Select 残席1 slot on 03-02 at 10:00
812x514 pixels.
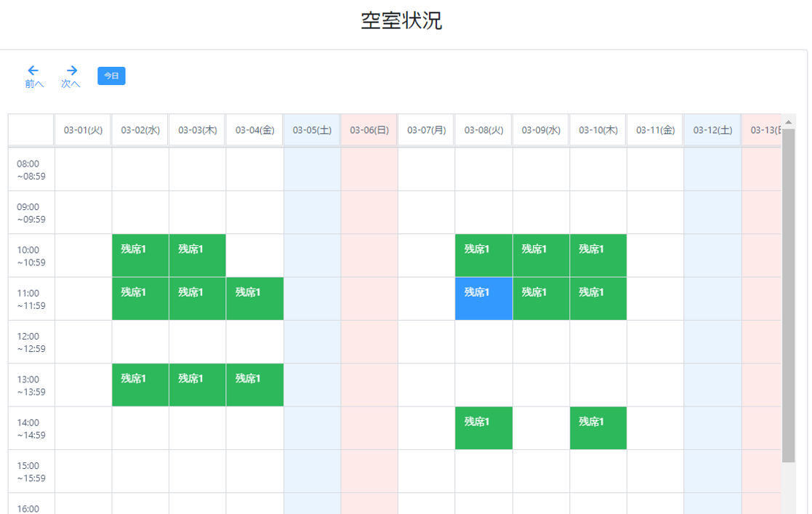pyautogui.click(x=140, y=255)
